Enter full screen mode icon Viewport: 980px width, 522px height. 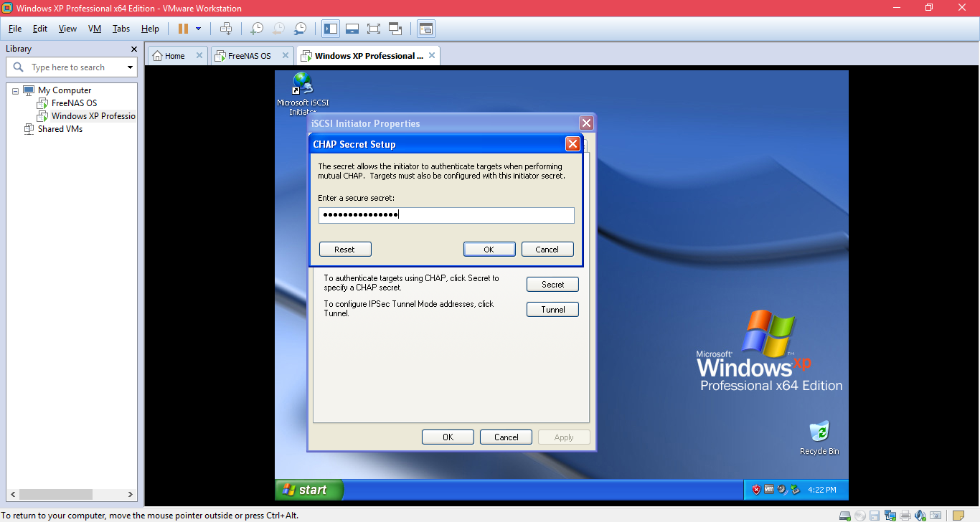[374, 29]
